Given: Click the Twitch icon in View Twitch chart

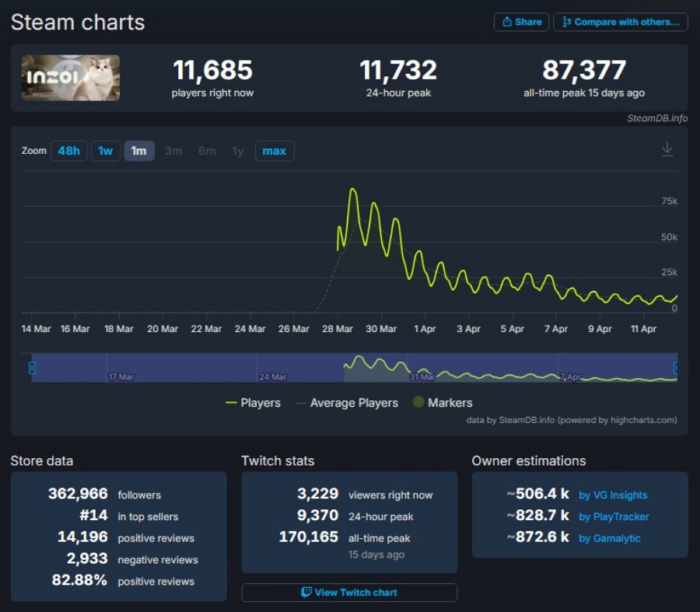Looking at the screenshot, I should 306,593.
